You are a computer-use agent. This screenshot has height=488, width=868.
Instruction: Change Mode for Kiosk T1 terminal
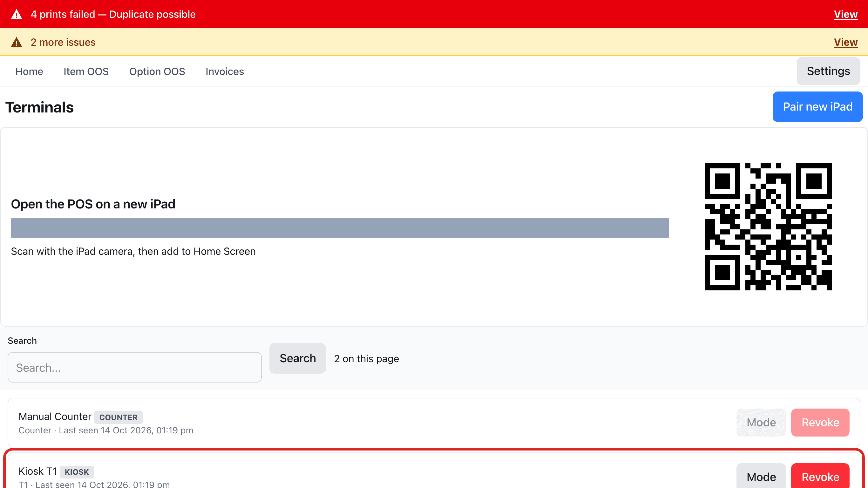[x=761, y=477]
